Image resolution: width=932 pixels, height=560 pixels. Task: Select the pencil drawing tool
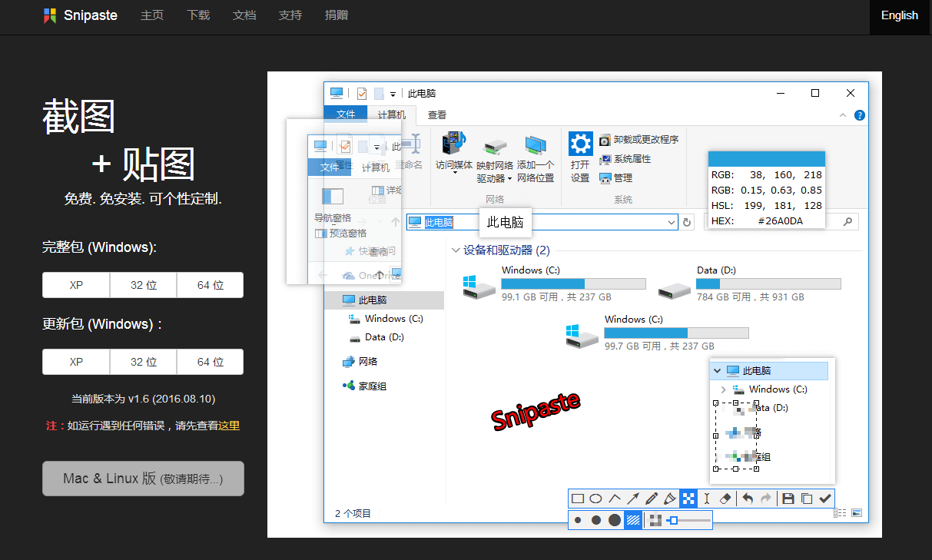[x=652, y=499]
